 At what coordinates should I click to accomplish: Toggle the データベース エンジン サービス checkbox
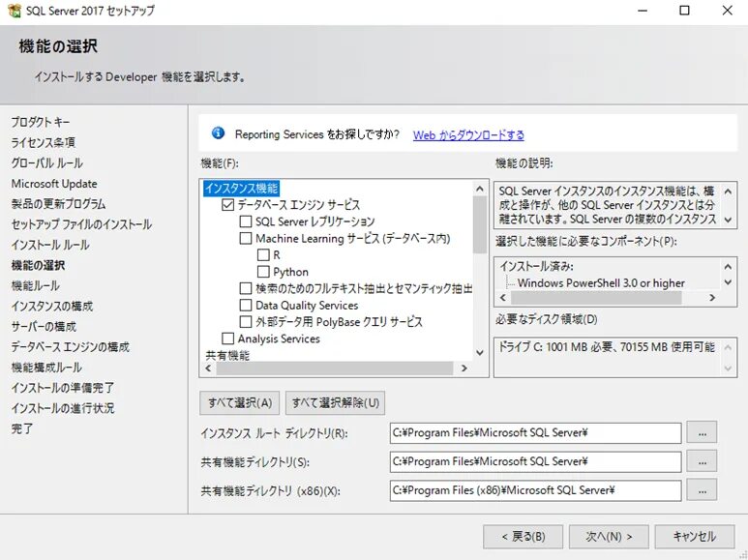pyautogui.click(x=228, y=205)
